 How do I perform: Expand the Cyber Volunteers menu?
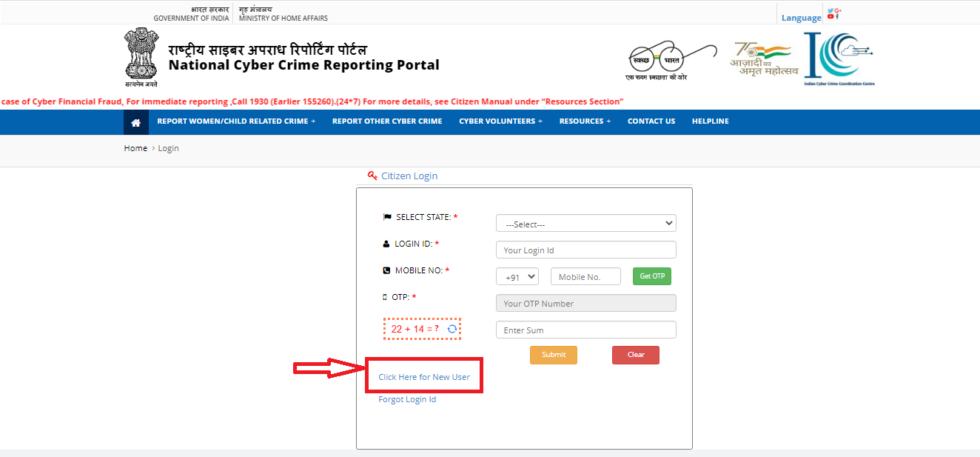tap(500, 121)
